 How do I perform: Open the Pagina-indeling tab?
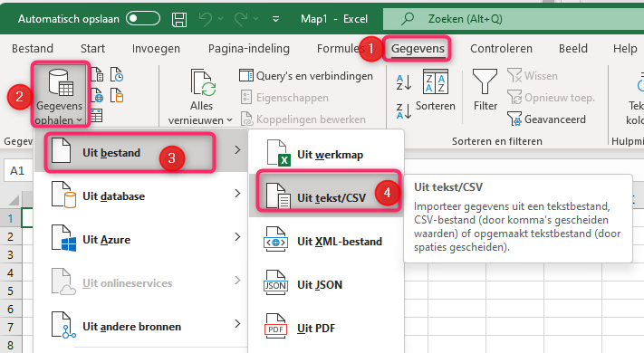pyautogui.click(x=249, y=49)
